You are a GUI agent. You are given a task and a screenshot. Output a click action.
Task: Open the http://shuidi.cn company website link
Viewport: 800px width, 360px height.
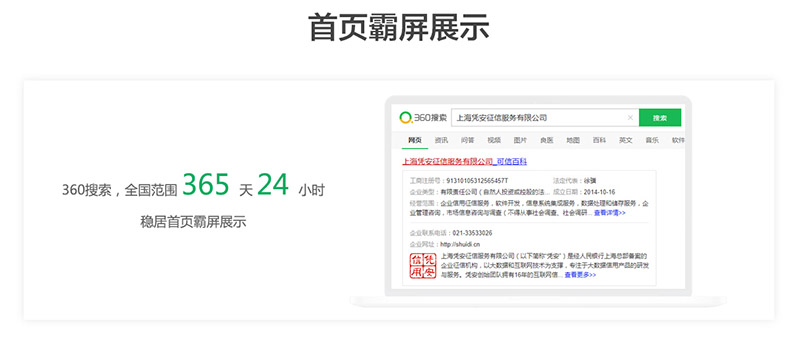(460, 245)
